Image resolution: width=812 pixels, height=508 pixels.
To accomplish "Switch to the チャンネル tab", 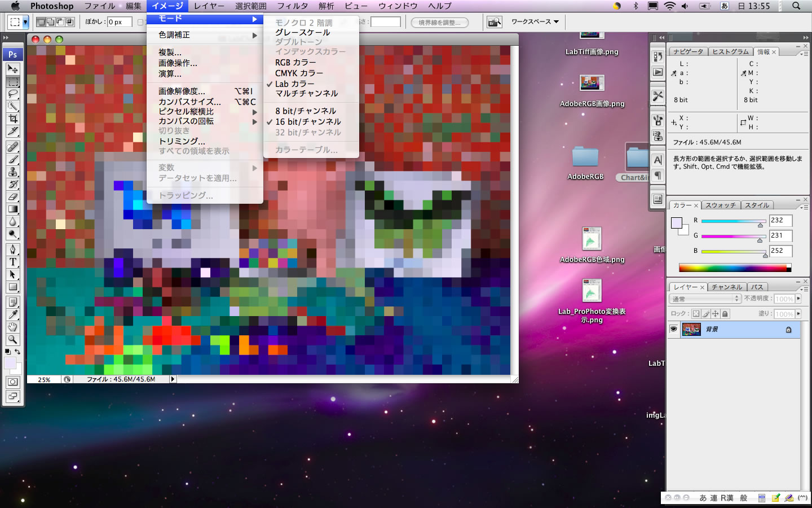I will coord(726,287).
